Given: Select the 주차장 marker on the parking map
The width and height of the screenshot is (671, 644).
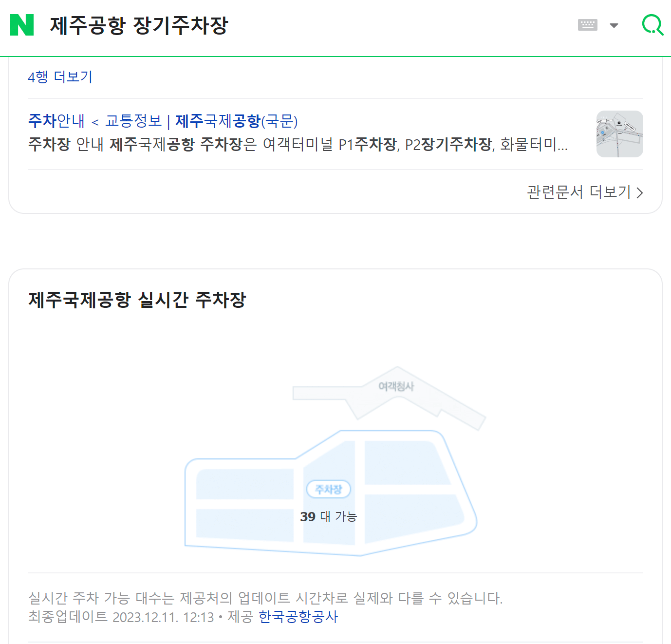Looking at the screenshot, I should coord(329,489).
